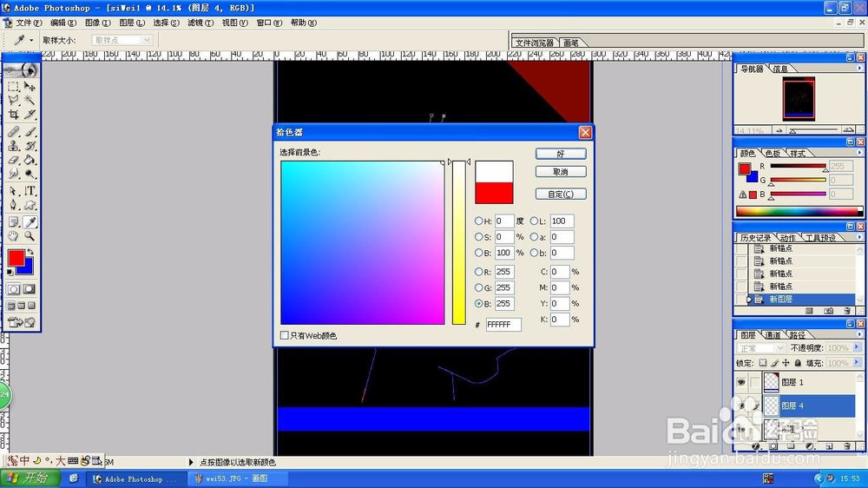Select the Lasso tool
The height and width of the screenshot is (488, 868).
click(13, 100)
